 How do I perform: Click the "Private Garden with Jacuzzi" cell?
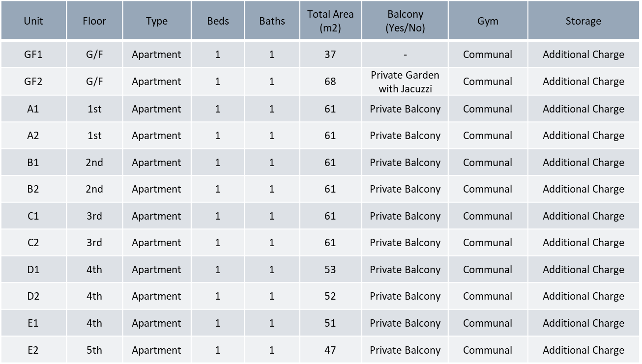point(405,82)
